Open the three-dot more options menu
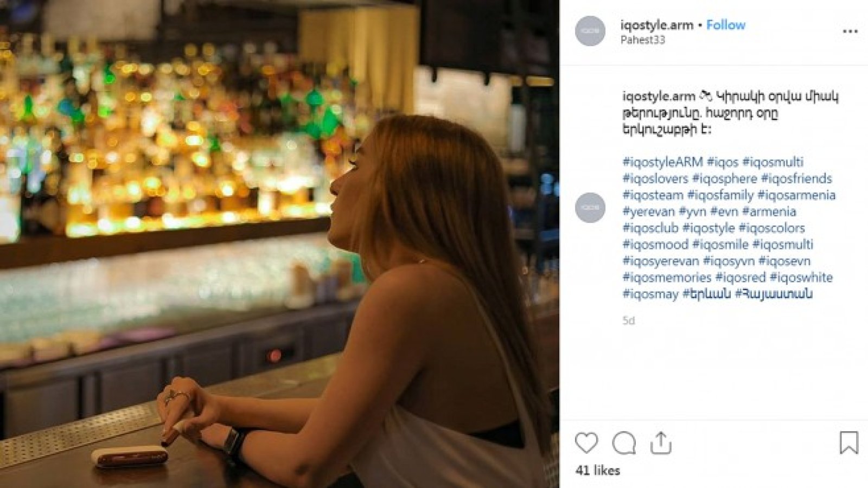 tap(850, 31)
